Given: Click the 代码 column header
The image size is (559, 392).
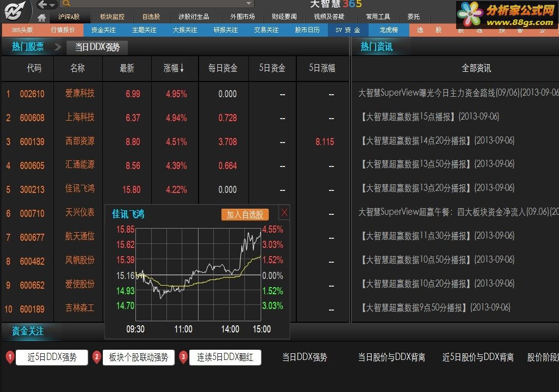Looking at the screenshot, I should pos(34,68).
